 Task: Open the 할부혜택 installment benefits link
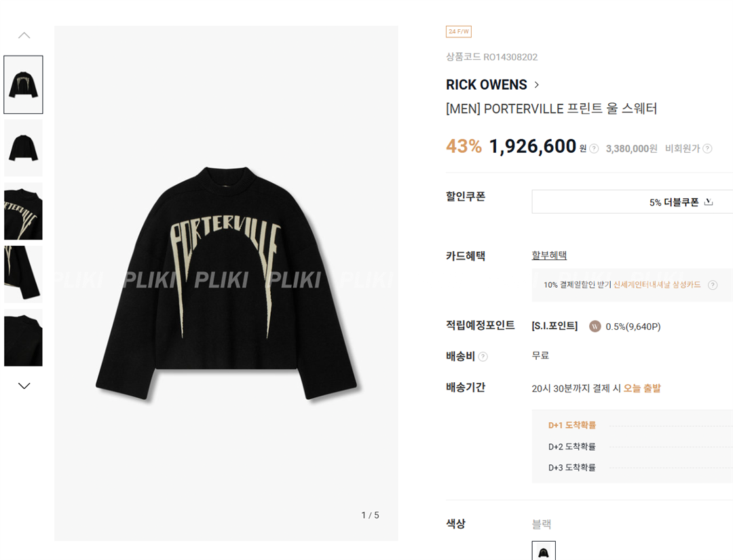549,255
